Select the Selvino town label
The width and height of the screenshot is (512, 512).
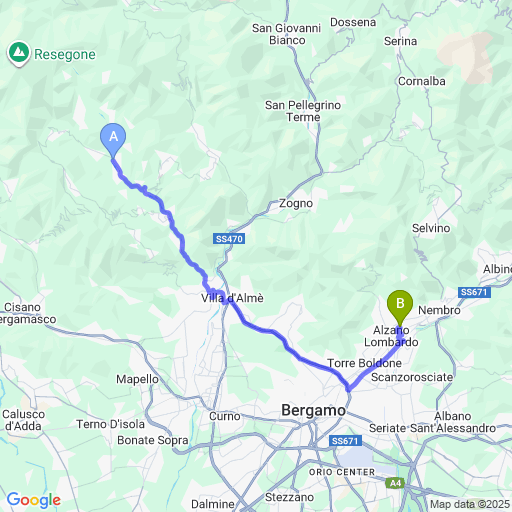tap(431, 228)
